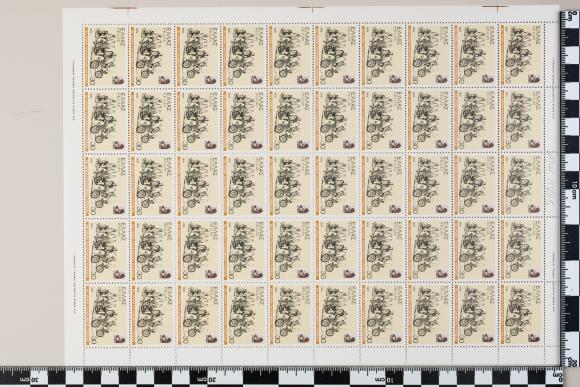Select the top-right corner stamp of the sheet

tap(522, 56)
